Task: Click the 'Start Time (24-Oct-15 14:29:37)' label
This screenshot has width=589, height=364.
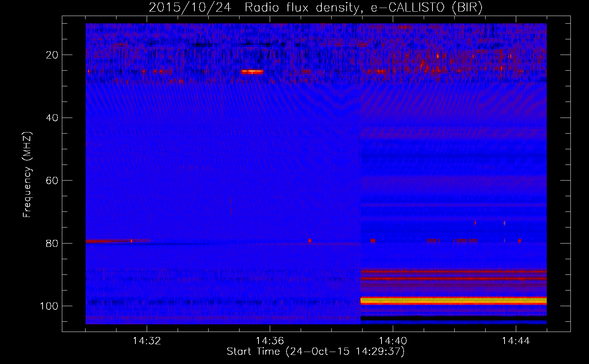Action: coord(316,352)
